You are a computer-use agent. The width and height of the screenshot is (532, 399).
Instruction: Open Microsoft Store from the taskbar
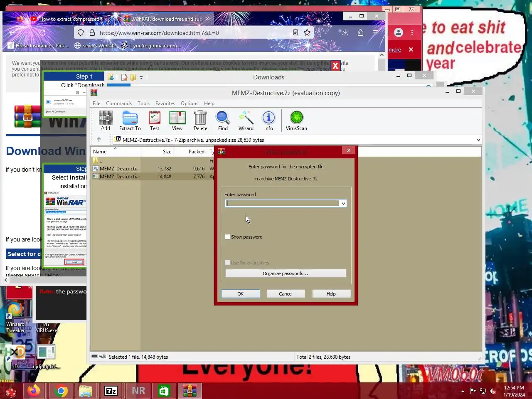tap(164, 391)
